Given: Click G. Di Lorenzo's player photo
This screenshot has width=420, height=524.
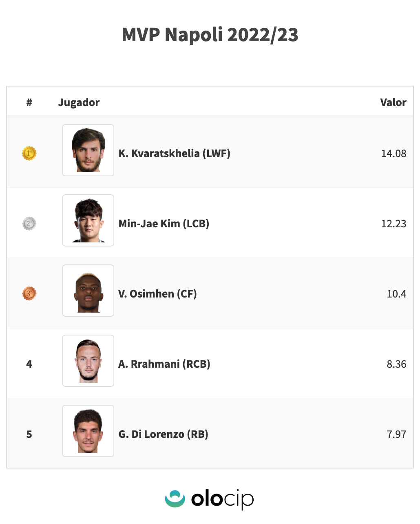Looking at the screenshot, I should (88, 431).
